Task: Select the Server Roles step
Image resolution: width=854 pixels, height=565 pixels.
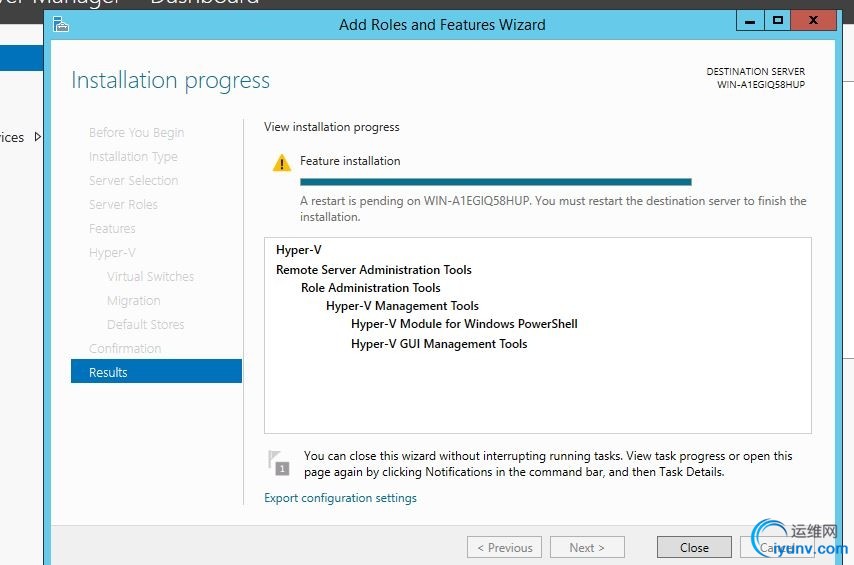Action: pos(123,204)
